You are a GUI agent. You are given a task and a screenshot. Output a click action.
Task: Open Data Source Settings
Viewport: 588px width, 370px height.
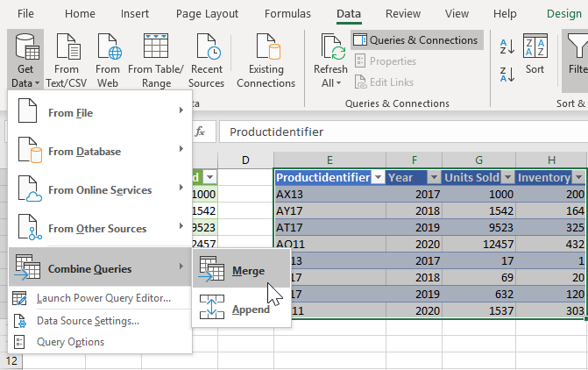(88, 320)
